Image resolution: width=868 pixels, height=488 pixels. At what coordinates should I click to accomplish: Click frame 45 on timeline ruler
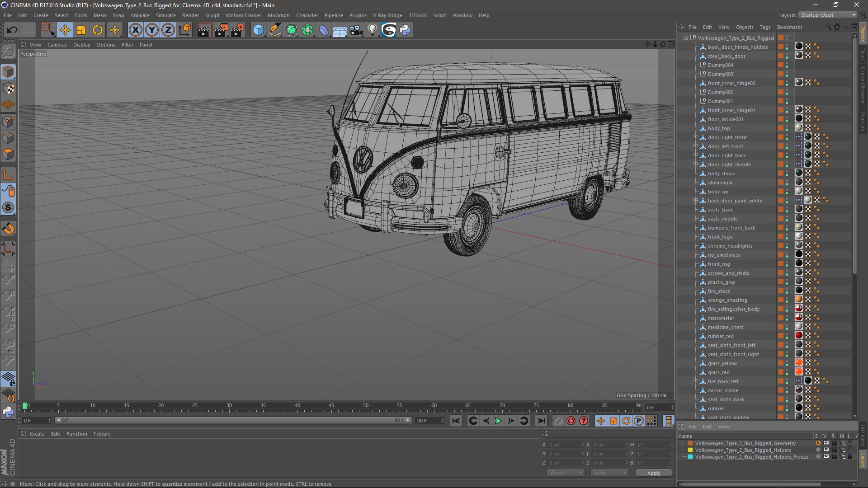(x=331, y=406)
